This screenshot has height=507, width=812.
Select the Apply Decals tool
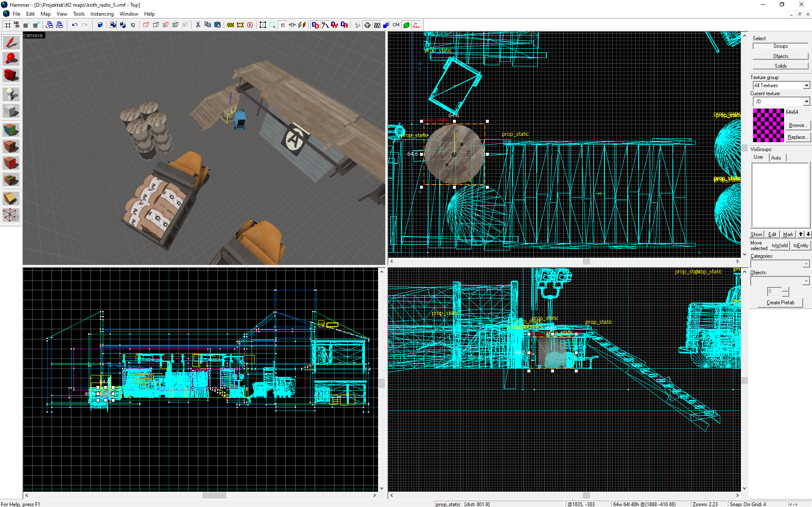point(11,163)
